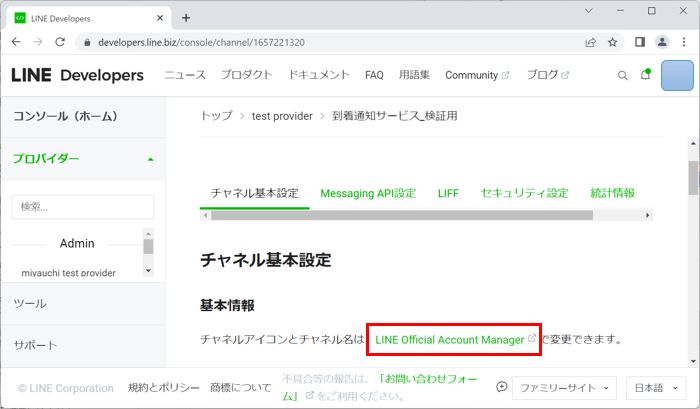700x409 pixels.
Task: Open a new browser tab
Action: click(186, 18)
